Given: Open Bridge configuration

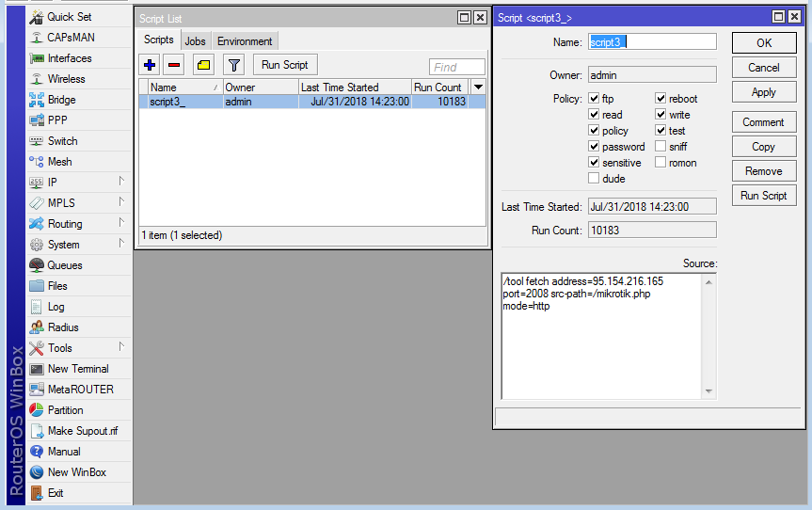Looking at the screenshot, I should click(x=79, y=100).
